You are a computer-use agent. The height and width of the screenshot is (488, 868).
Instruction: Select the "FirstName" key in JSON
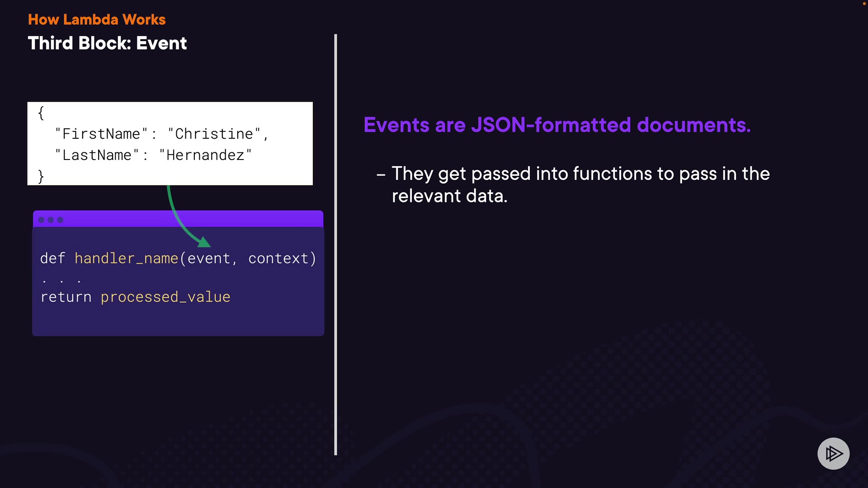click(101, 134)
